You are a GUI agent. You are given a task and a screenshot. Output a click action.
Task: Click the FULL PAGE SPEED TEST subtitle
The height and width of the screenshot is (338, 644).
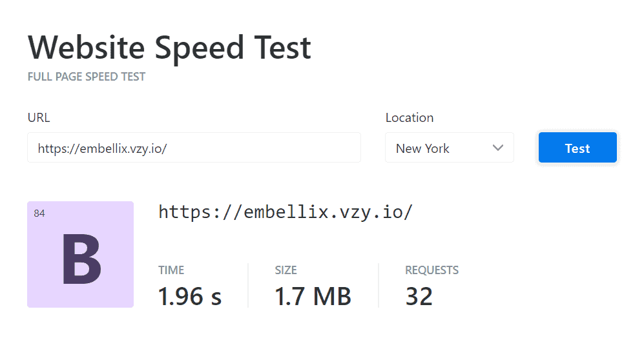pyautogui.click(x=87, y=77)
